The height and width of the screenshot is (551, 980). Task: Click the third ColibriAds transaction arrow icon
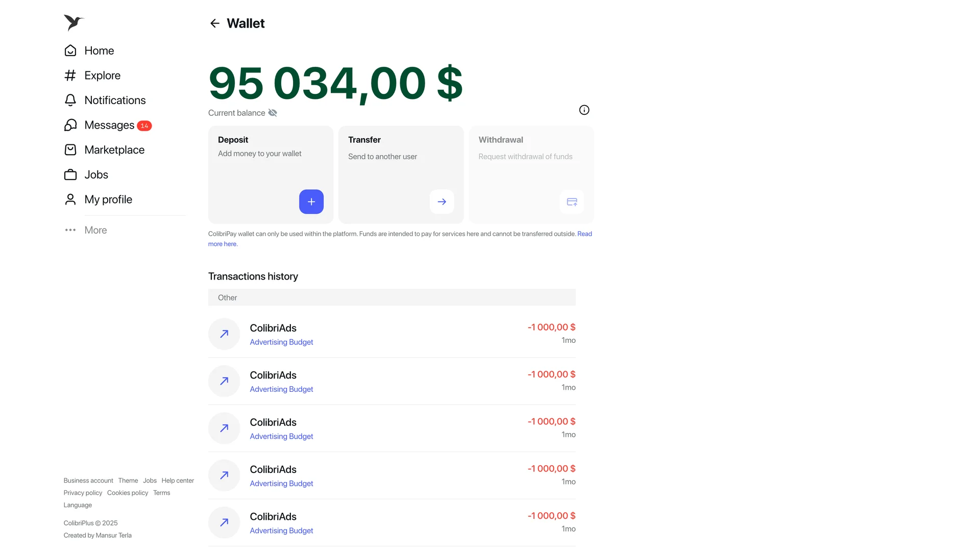(224, 429)
